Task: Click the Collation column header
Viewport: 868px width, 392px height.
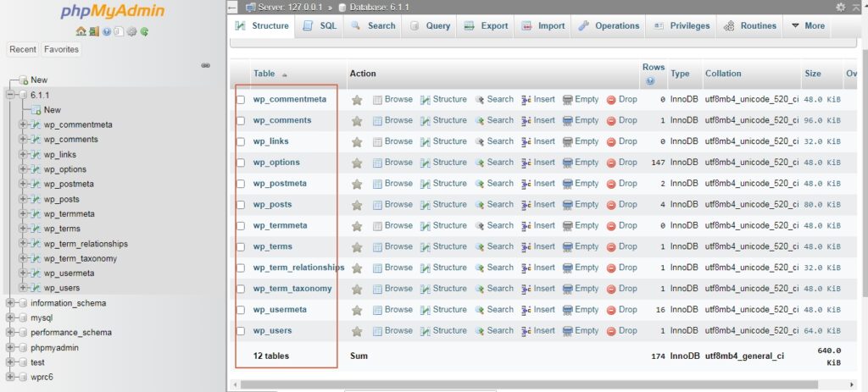Action: pyautogui.click(x=723, y=74)
